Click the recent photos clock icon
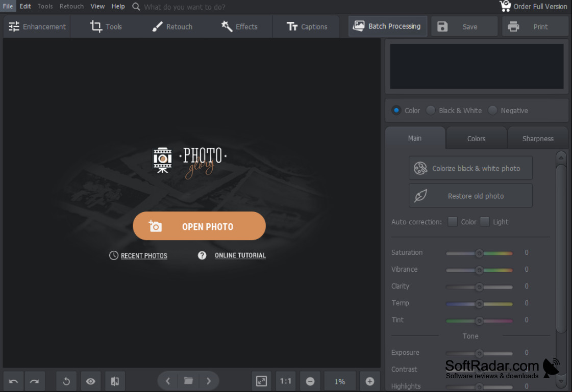 click(113, 255)
